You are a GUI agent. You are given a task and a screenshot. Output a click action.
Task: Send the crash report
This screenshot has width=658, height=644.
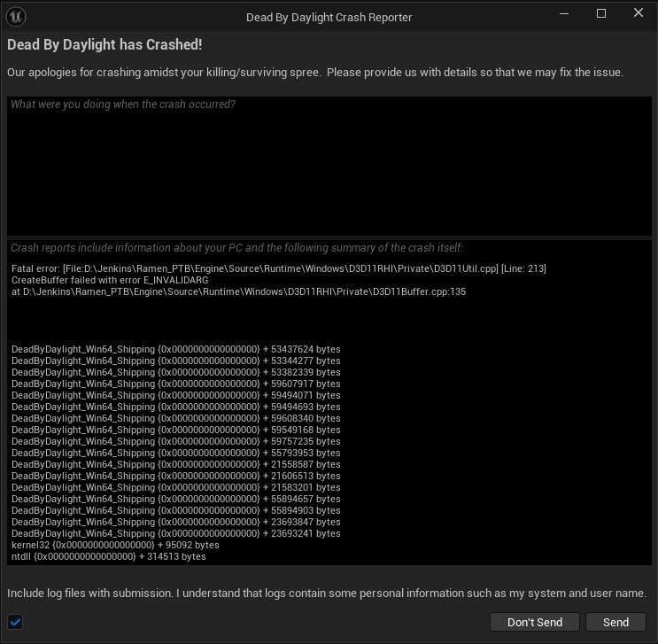(x=615, y=622)
